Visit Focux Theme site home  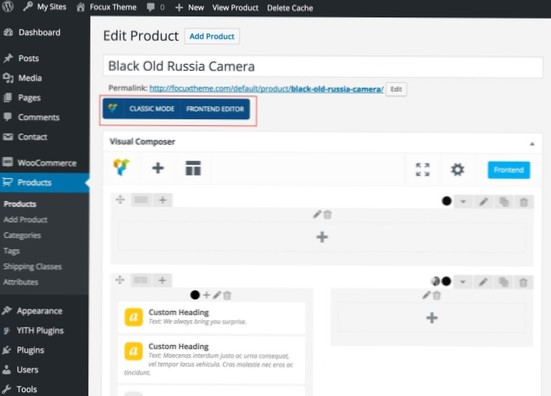pyautogui.click(x=106, y=7)
